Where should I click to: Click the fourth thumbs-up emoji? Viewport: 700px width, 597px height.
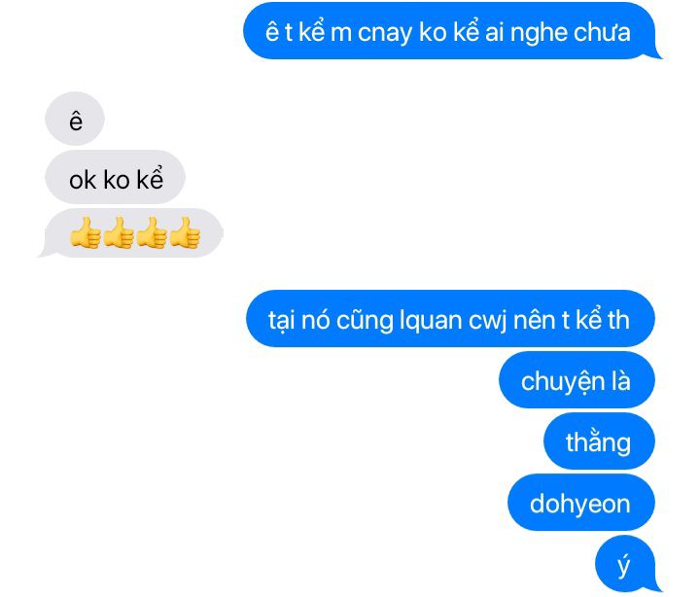185,232
